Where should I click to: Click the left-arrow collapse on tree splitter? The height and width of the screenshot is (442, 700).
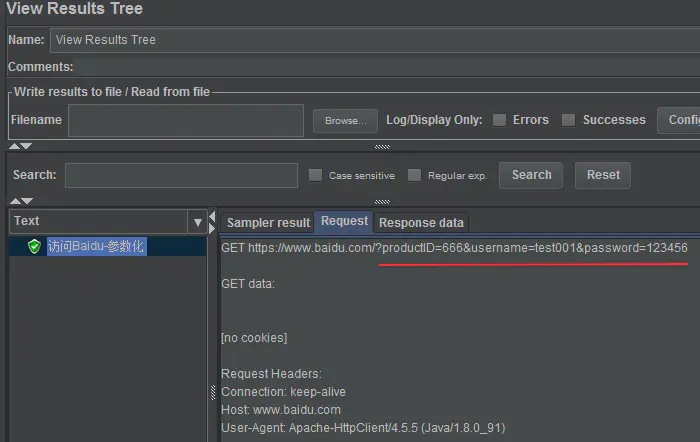pos(212,217)
